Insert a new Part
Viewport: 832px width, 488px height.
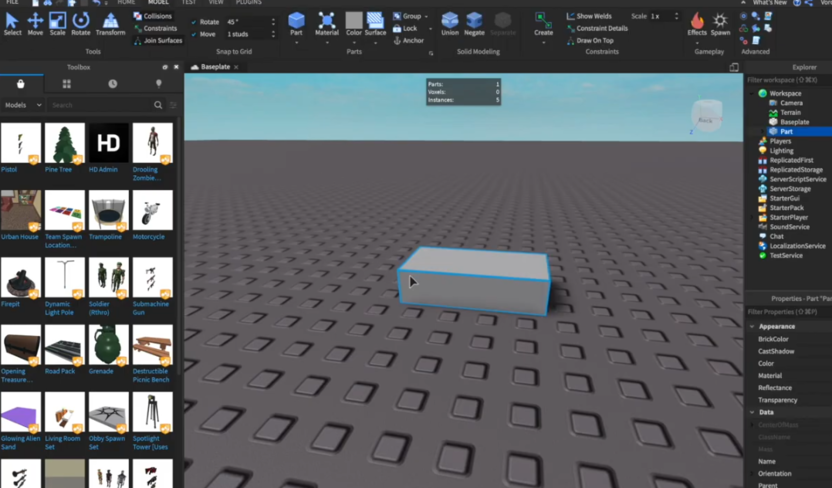pos(296,24)
